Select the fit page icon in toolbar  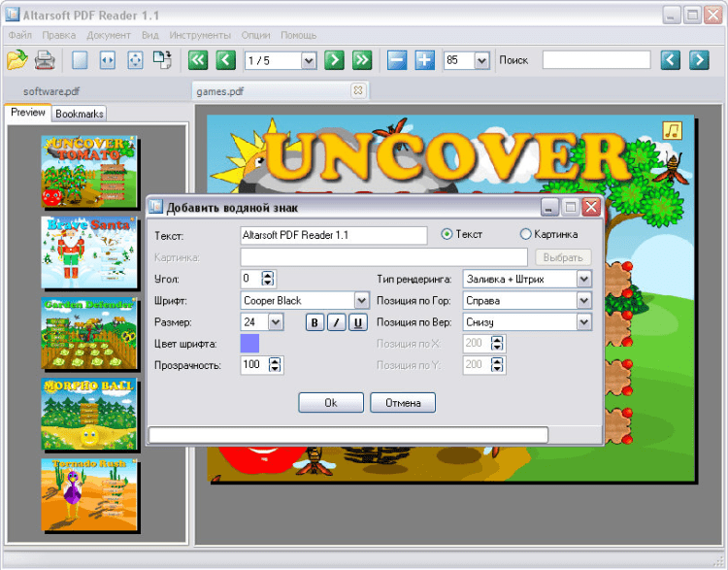(135, 60)
